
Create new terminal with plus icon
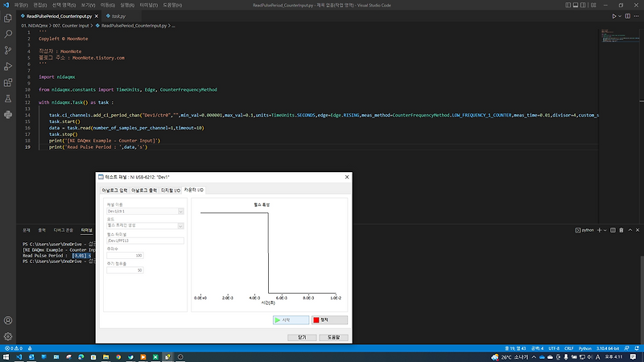pyautogui.click(x=599, y=230)
